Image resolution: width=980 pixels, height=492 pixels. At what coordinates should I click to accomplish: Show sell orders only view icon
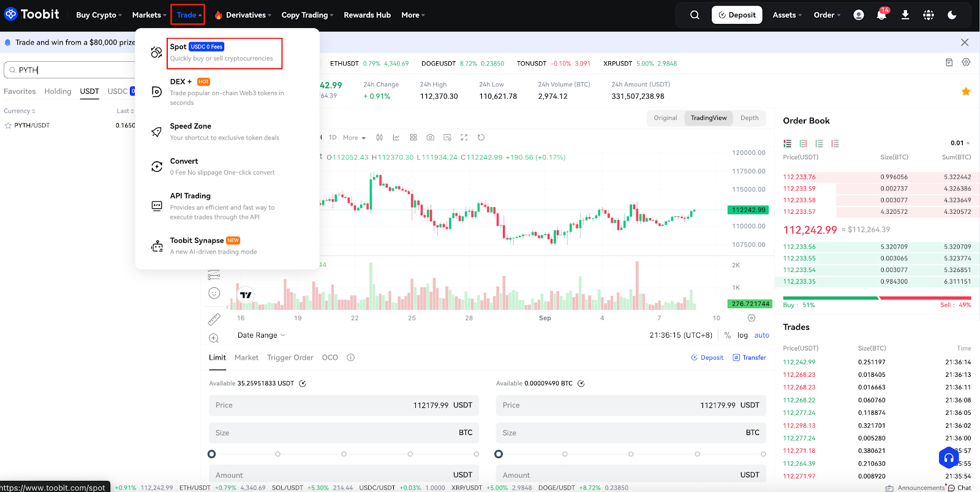835,143
